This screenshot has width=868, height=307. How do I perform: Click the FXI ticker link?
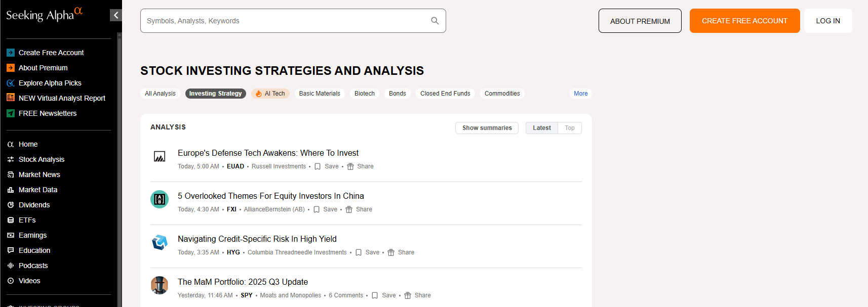click(x=231, y=209)
